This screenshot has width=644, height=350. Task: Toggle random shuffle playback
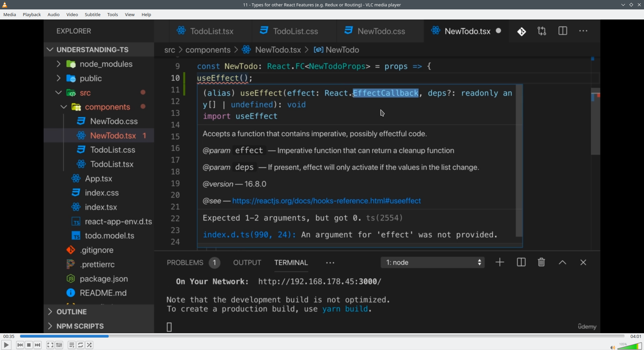(x=90, y=345)
